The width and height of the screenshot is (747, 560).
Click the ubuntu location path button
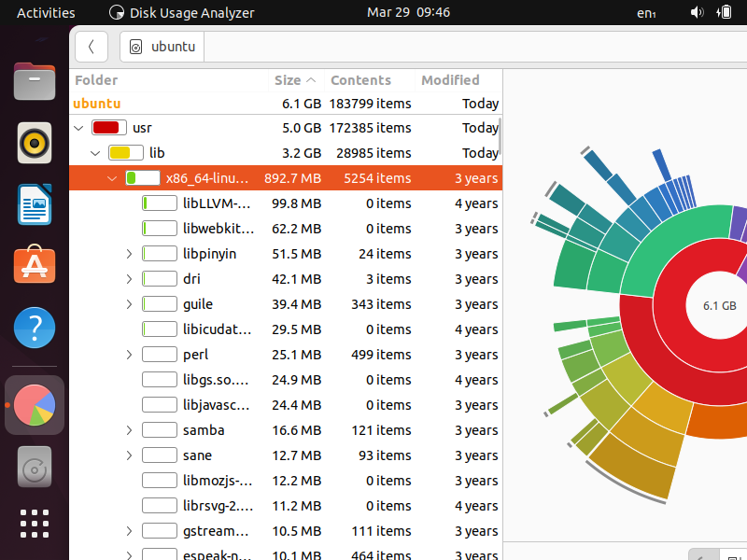162,47
